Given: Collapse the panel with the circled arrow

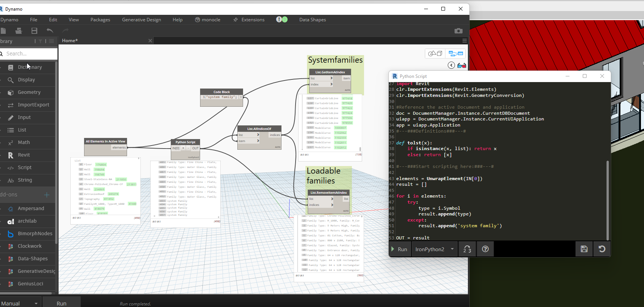Looking at the screenshot, I should pyautogui.click(x=451, y=65).
